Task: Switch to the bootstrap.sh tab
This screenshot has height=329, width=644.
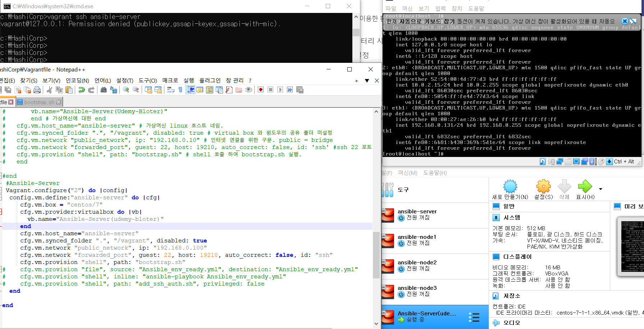Action: 39,102
